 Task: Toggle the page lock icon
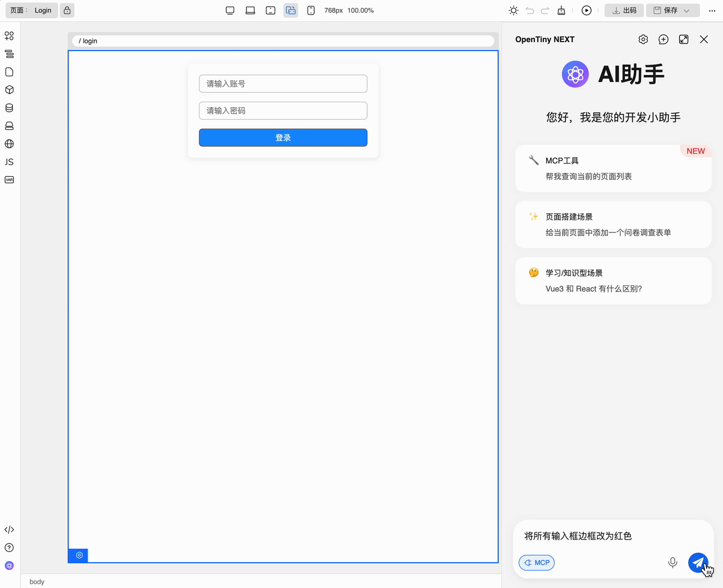[67, 10]
